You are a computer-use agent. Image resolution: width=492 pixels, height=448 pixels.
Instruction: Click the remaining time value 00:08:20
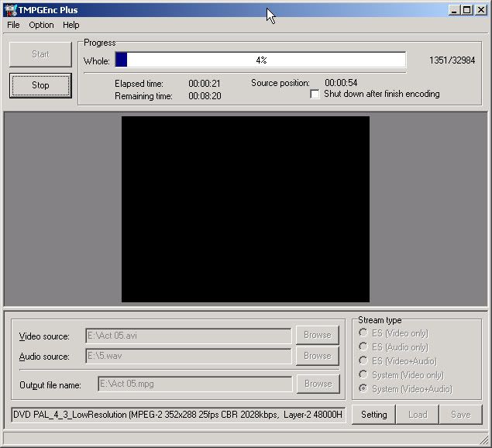coord(205,96)
